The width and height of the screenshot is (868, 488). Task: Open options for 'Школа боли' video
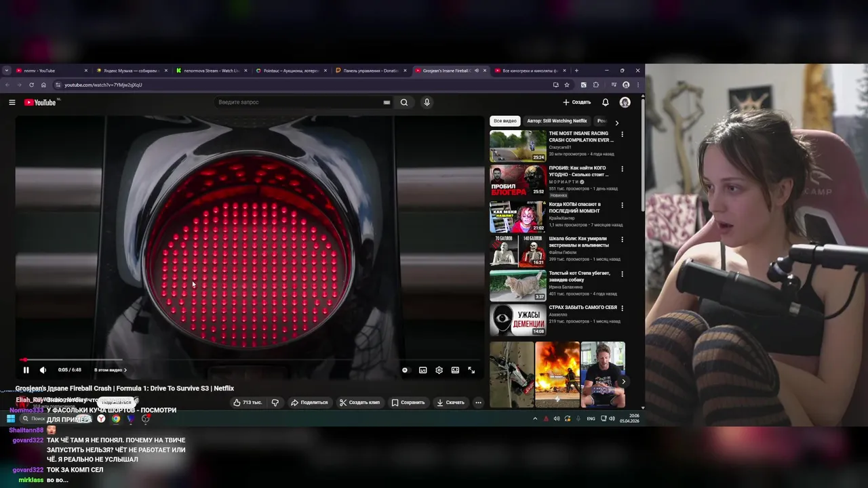622,239
